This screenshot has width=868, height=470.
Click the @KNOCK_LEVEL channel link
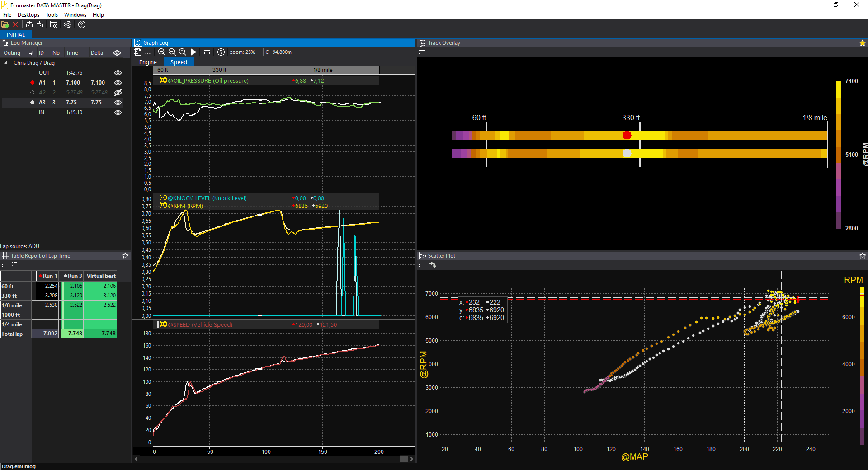[x=207, y=198]
